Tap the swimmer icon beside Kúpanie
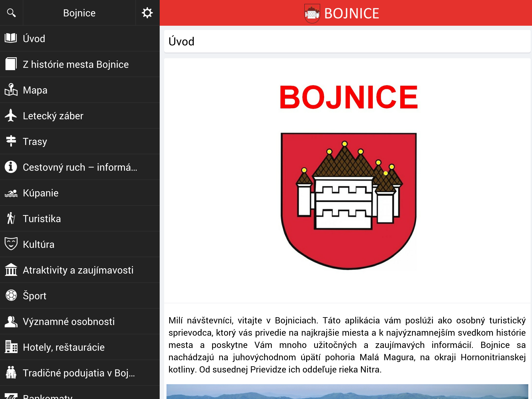Screen dimensions: 532x399 [x=11, y=193]
